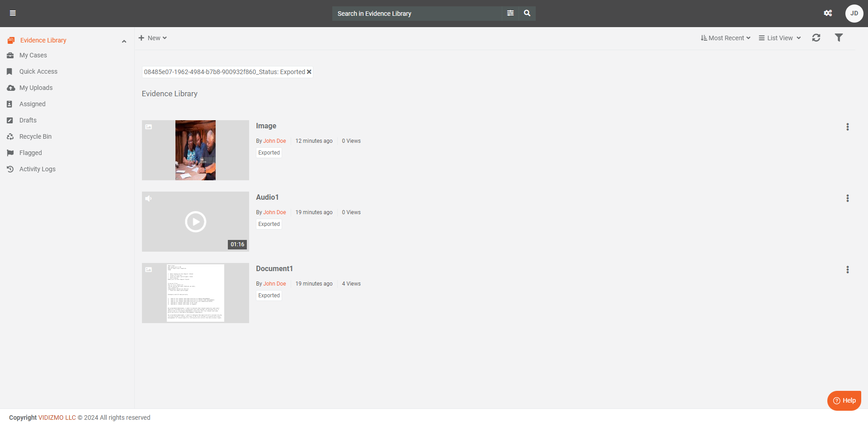Open the three-dot menu for Audio1
This screenshot has height=427, width=868.
point(848,198)
